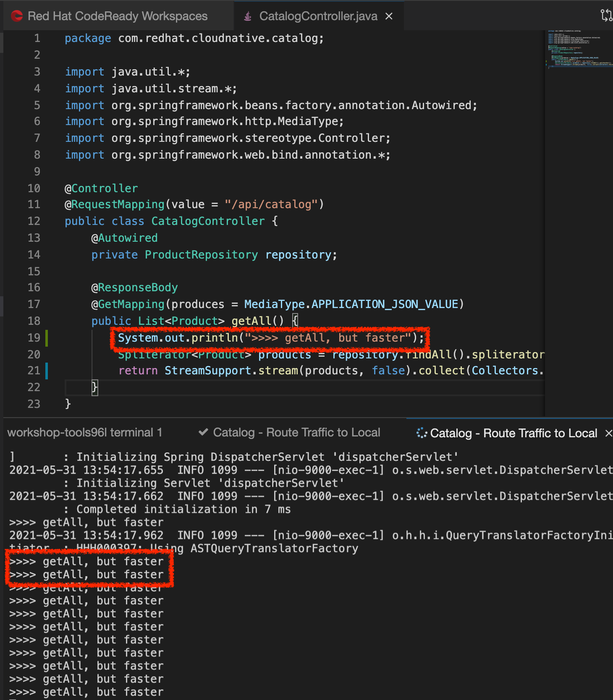This screenshot has height=700, width=613.
Task: Click the ProductRepository type name
Action: point(201,255)
